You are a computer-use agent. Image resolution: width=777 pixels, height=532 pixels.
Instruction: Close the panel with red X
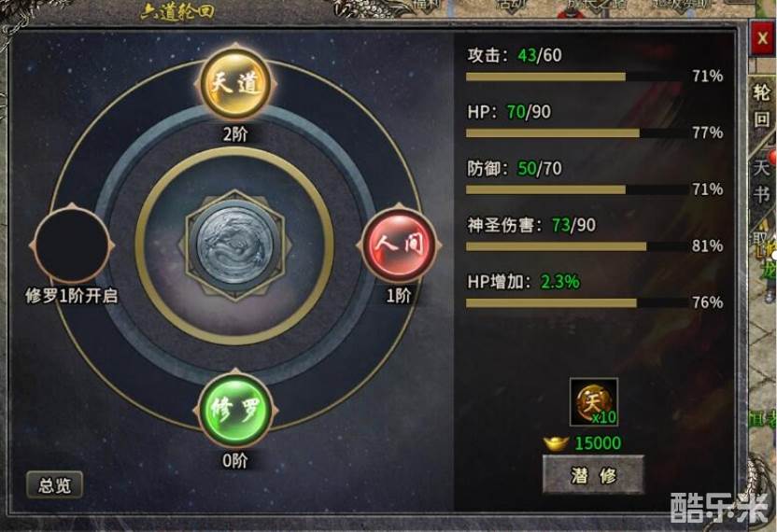pos(762,37)
